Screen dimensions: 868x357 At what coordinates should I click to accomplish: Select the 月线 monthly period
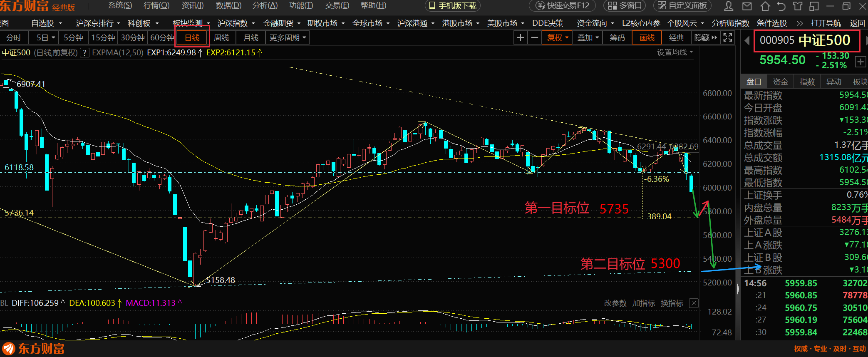(251, 38)
